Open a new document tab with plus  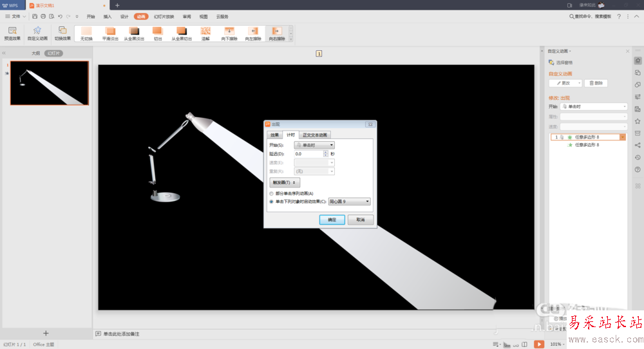coord(117,5)
